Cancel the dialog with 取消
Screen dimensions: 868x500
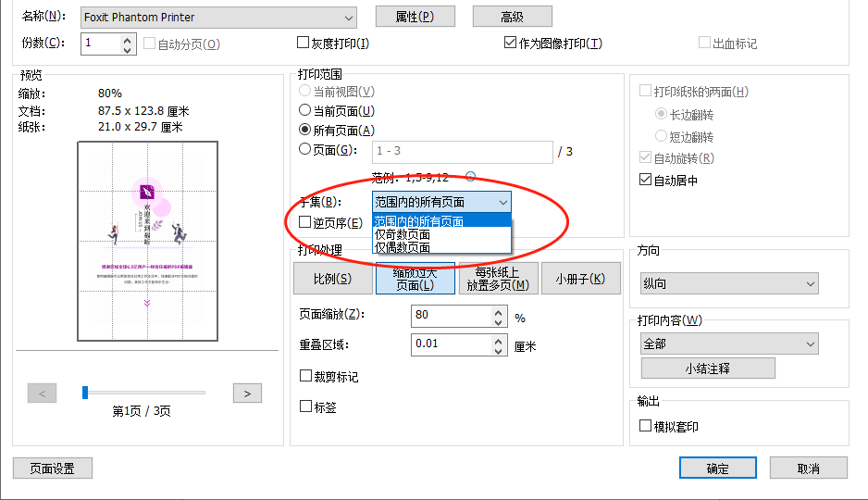[x=808, y=469]
